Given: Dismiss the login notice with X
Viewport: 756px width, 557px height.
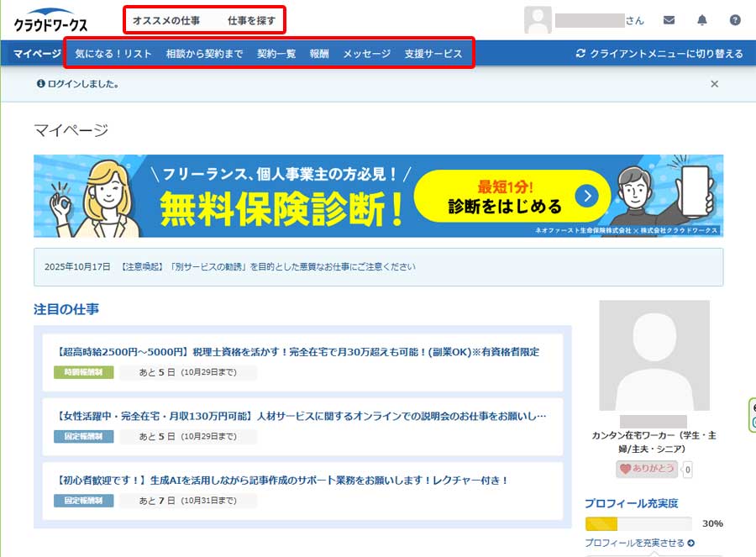Looking at the screenshot, I should [x=714, y=84].
